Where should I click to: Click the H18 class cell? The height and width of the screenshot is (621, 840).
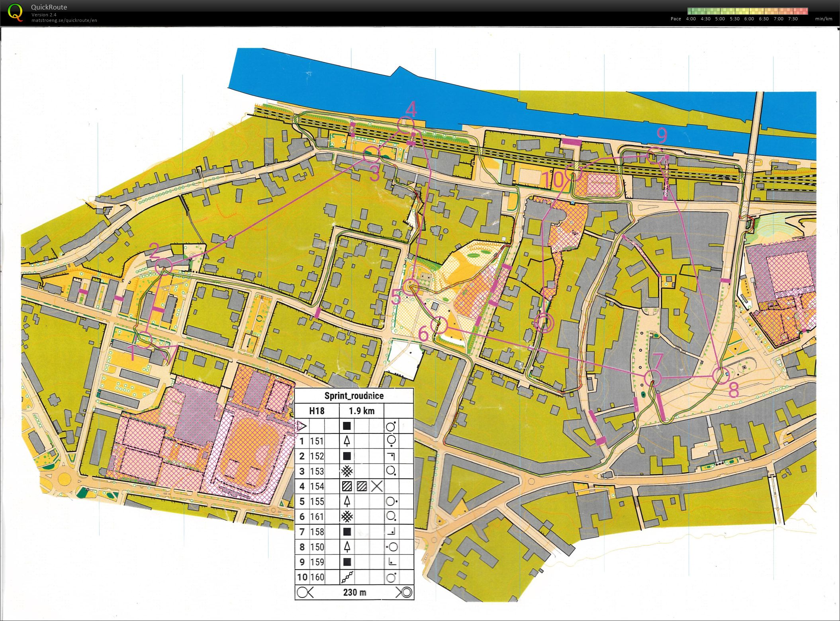317,411
